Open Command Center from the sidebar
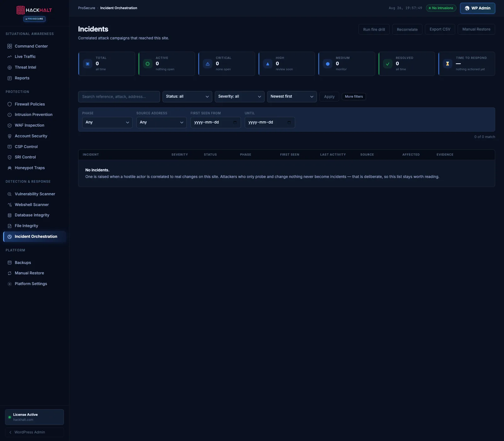Screen dimensions: 504x441 point(35,46)
